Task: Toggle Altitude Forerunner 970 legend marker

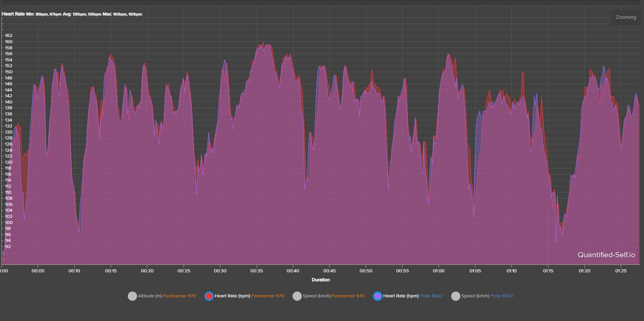Action: (x=132, y=296)
